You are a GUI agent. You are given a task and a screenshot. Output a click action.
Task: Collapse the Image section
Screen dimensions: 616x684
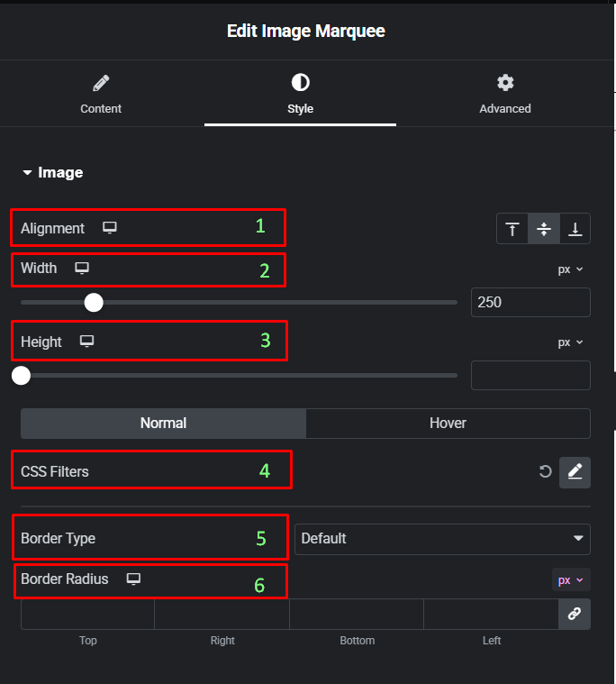coord(54,172)
